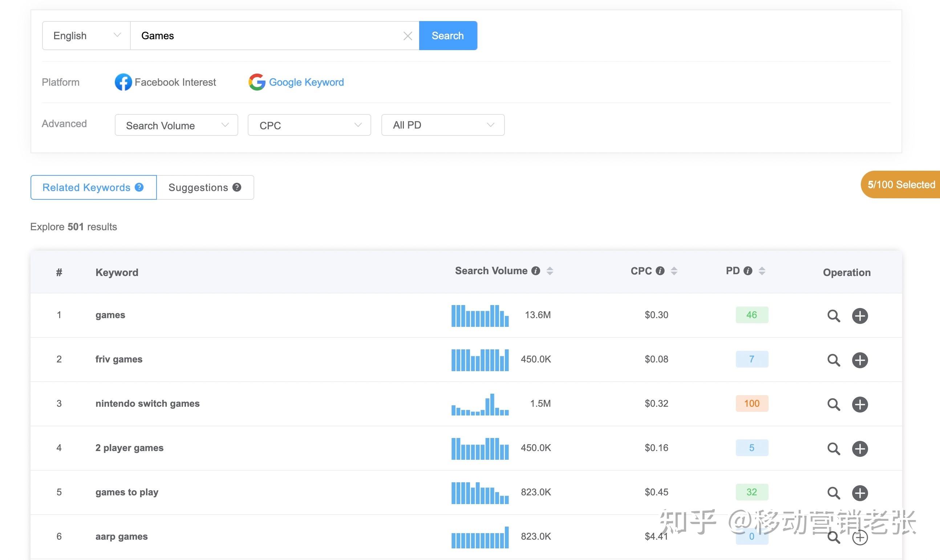Click the keyword text '2 player games'
This screenshot has height=560, width=940.
[x=129, y=448]
